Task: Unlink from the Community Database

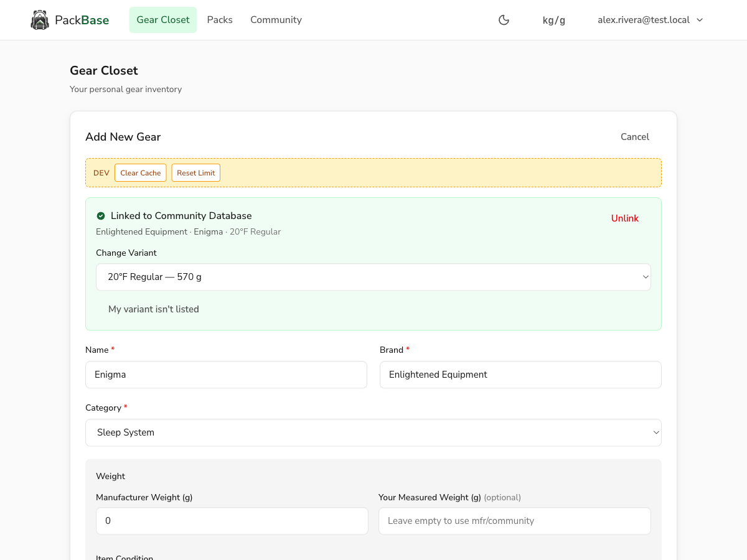Action: (x=624, y=218)
